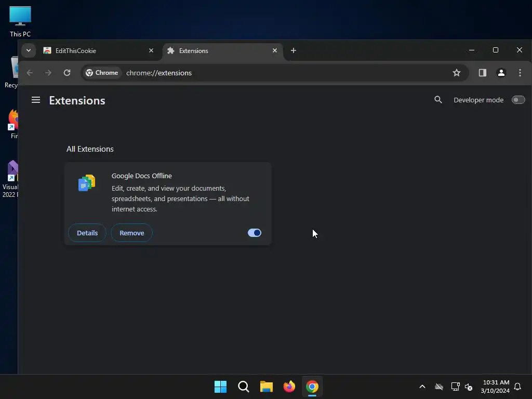532x399 pixels.
Task: Reload the extensions page
Action: (x=67, y=73)
